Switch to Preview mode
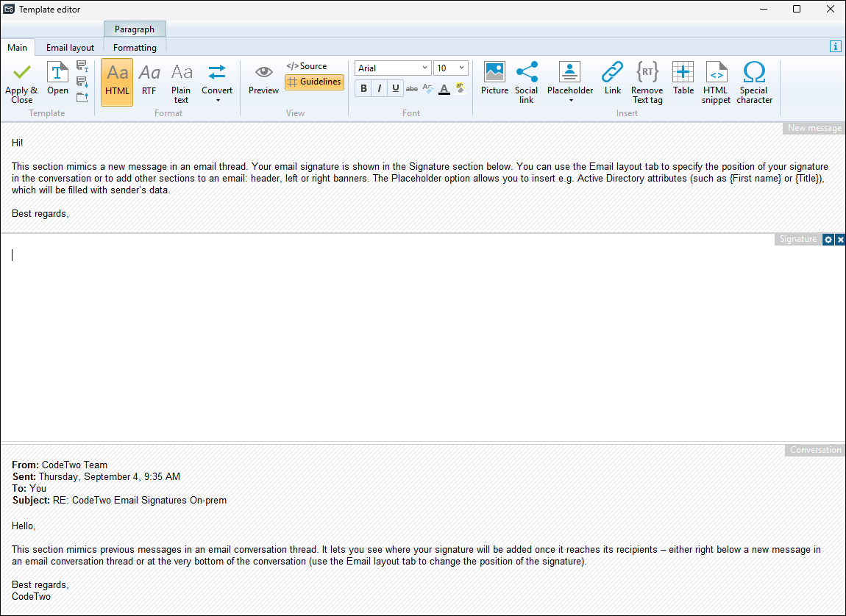This screenshot has width=846, height=616. point(263,81)
